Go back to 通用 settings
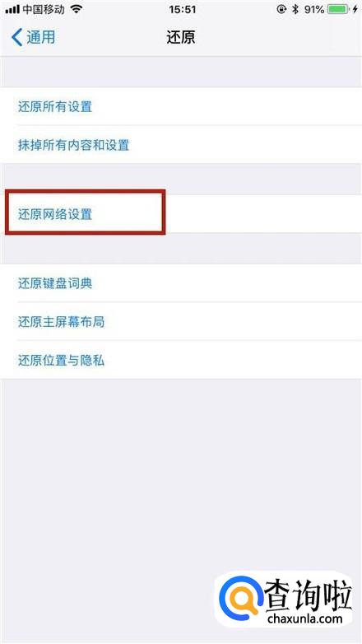The image size is (362, 644). [x=33, y=37]
